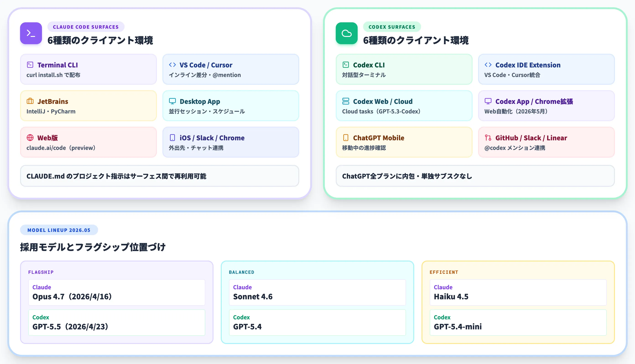Click the text '@codex メンション連携'

515,148
